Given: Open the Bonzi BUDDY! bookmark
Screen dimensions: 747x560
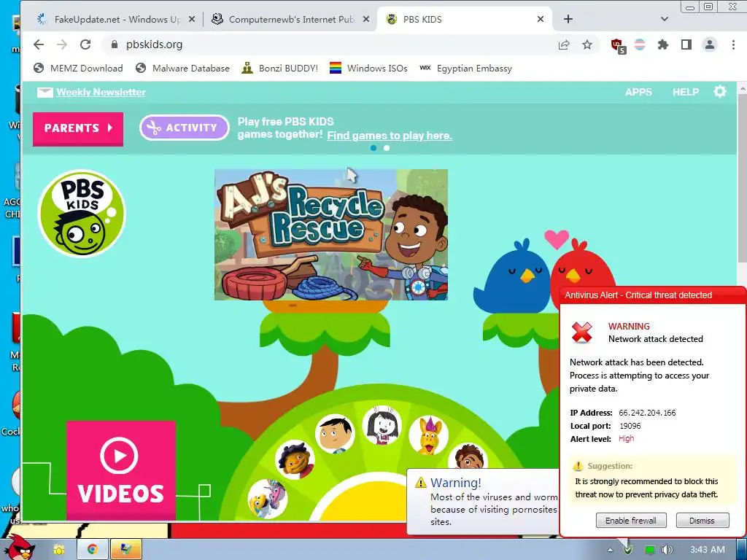Looking at the screenshot, I should tap(279, 68).
